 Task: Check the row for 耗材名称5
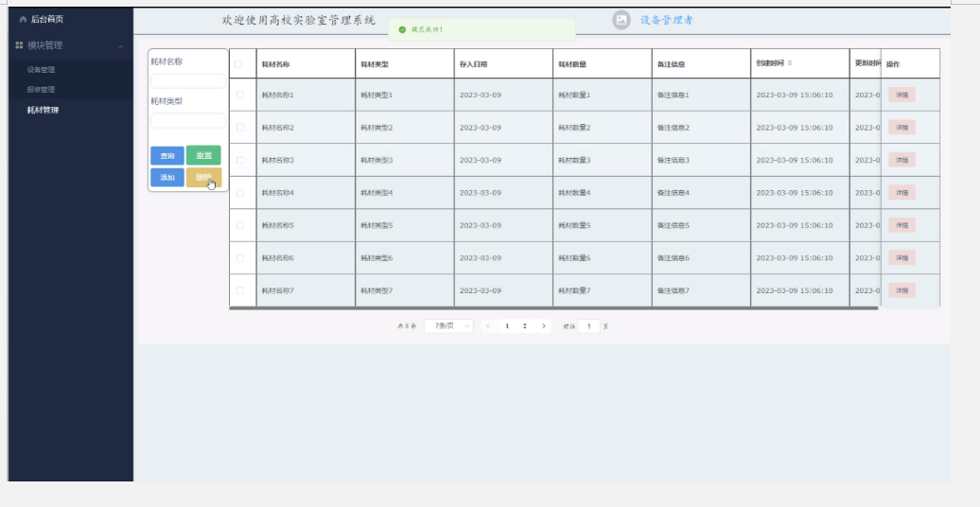pos(240,225)
